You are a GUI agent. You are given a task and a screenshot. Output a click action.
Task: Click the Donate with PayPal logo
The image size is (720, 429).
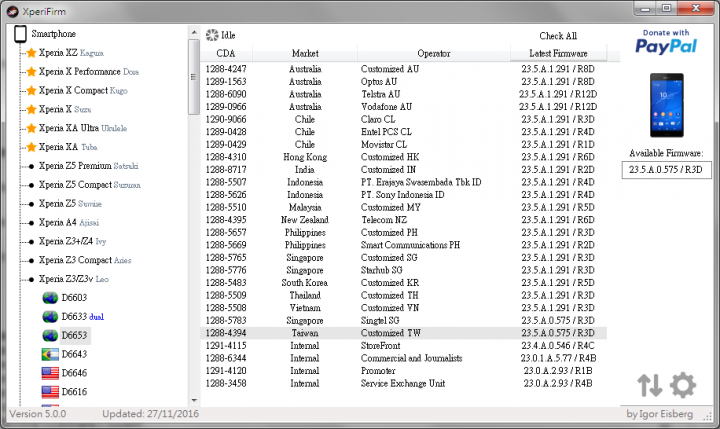point(666,42)
